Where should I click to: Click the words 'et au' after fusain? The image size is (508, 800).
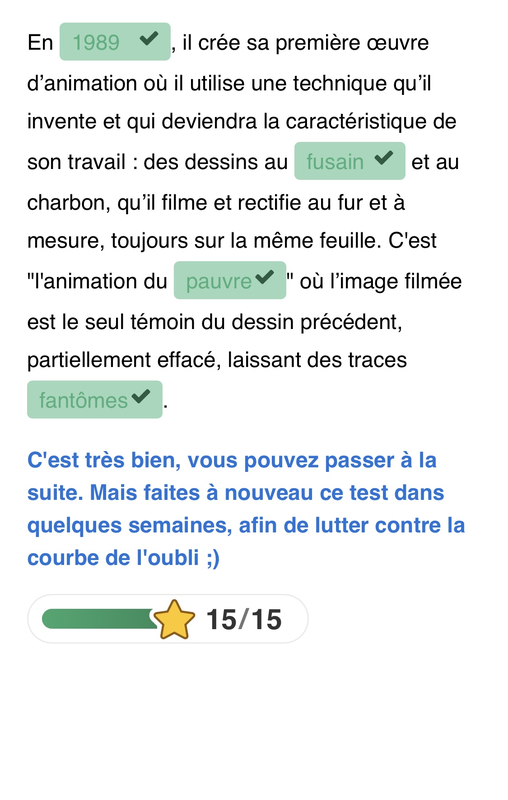pos(435,162)
